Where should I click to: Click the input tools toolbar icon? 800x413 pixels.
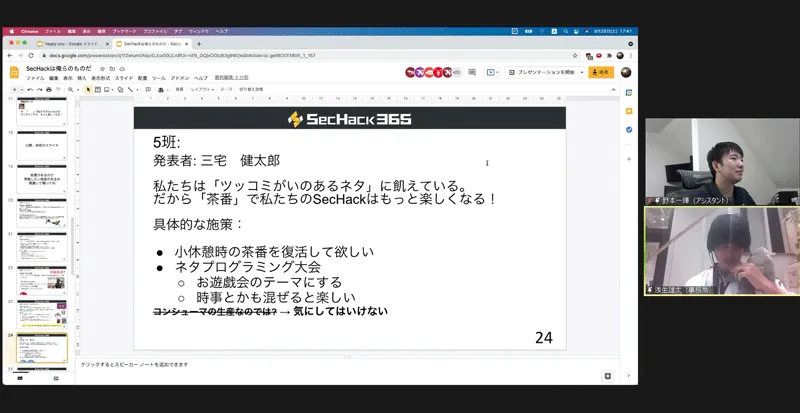coord(161,90)
